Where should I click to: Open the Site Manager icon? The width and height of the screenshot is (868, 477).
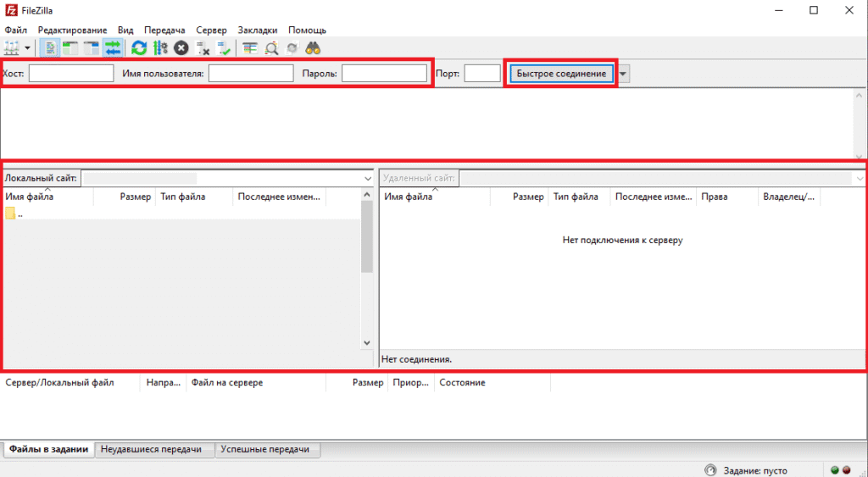click(x=11, y=48)
